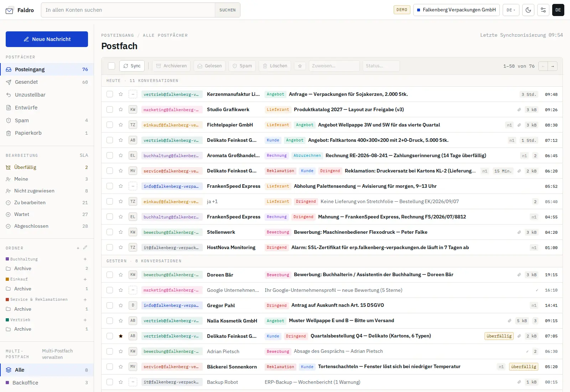Click the Sync button
Image resolution: width=570 pixels, height=392 pixels.
(132, 66)
